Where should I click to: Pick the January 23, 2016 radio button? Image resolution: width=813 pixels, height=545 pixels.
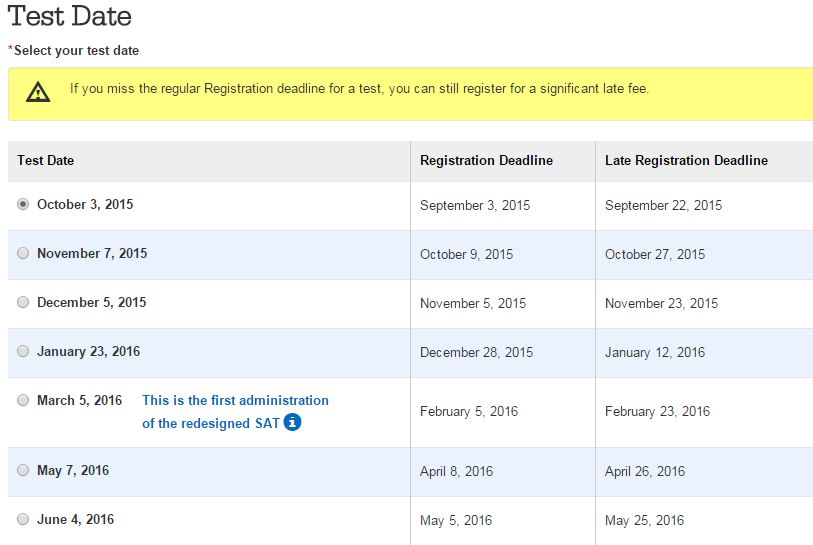[x=23, y=351]
